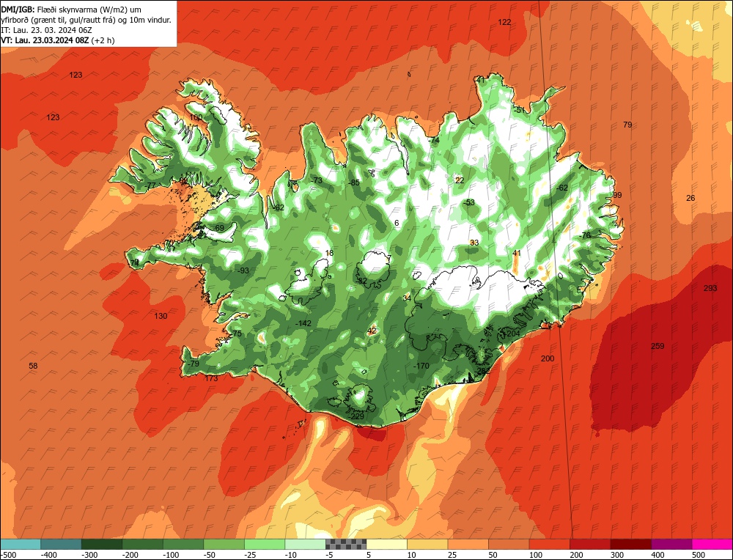Click the pale yellow swatch between 5 and 10
The height and width of the screenshot is (560, 733).
click(386, 544)
